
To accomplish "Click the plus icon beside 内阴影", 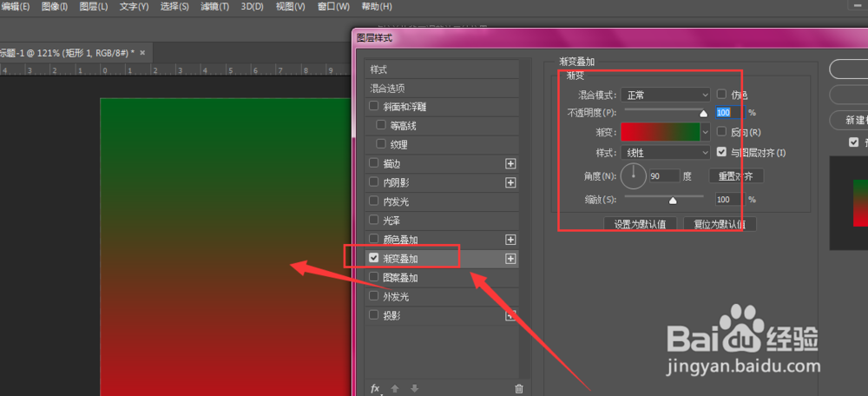I will (510, 182).
